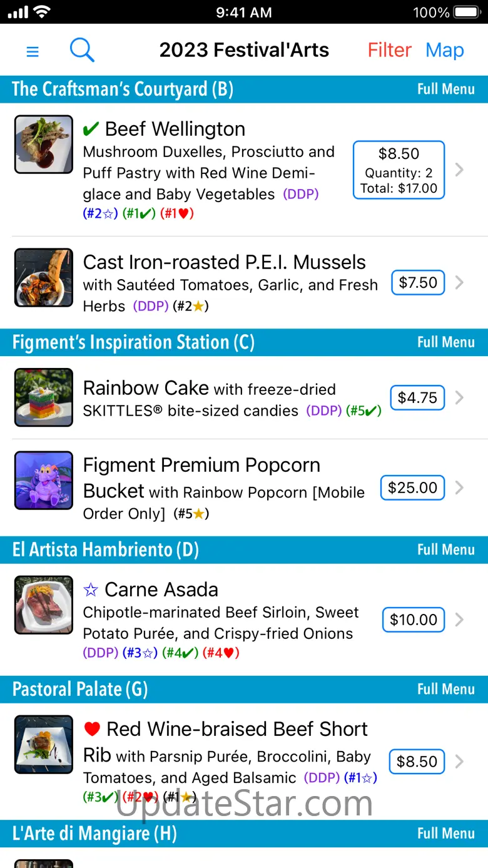Switch to the Map view

(x=444, y=50)
